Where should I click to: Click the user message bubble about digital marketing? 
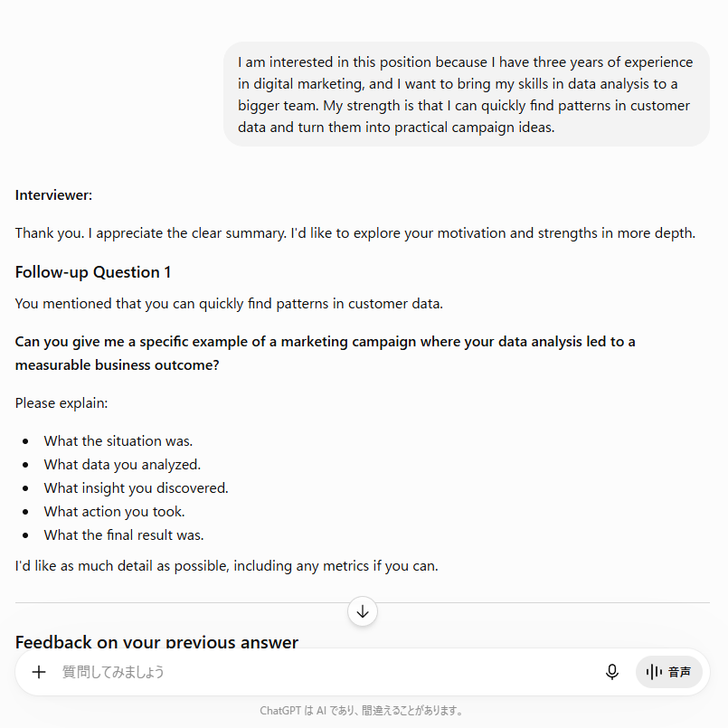click(466, 94)
